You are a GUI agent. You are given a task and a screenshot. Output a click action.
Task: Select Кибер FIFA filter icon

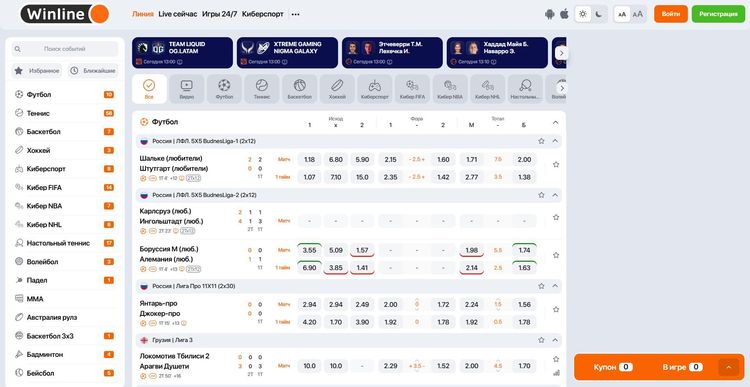(x=412, y=89)
